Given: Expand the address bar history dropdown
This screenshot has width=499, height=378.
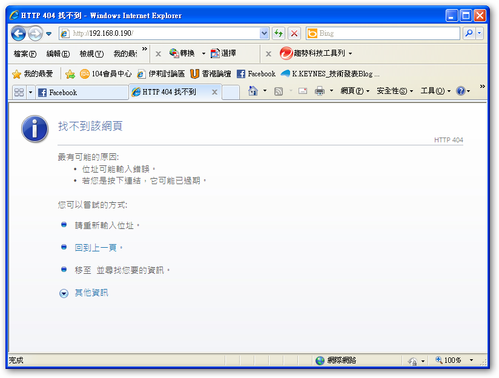Looking at the screenshot, I should (264, 33).
